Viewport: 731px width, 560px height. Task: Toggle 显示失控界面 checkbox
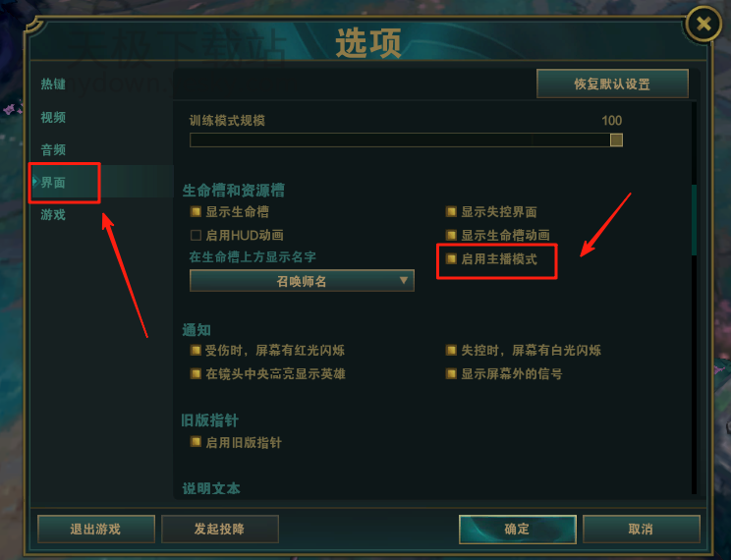451,212
